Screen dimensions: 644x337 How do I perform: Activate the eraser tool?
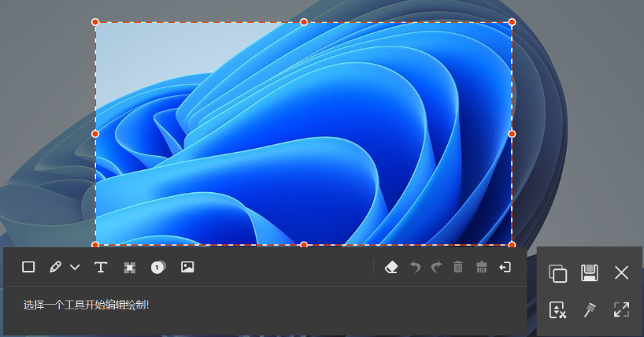[391, 267]
